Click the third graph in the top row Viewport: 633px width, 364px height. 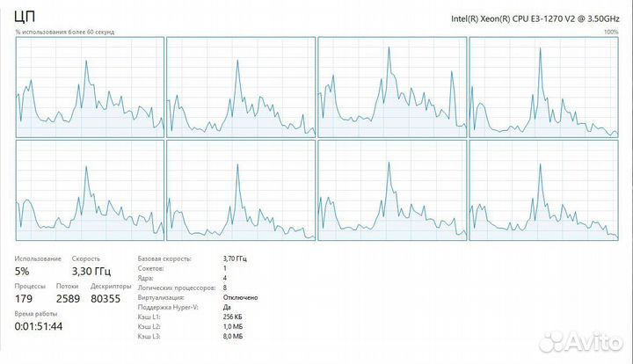coord(391,87)
